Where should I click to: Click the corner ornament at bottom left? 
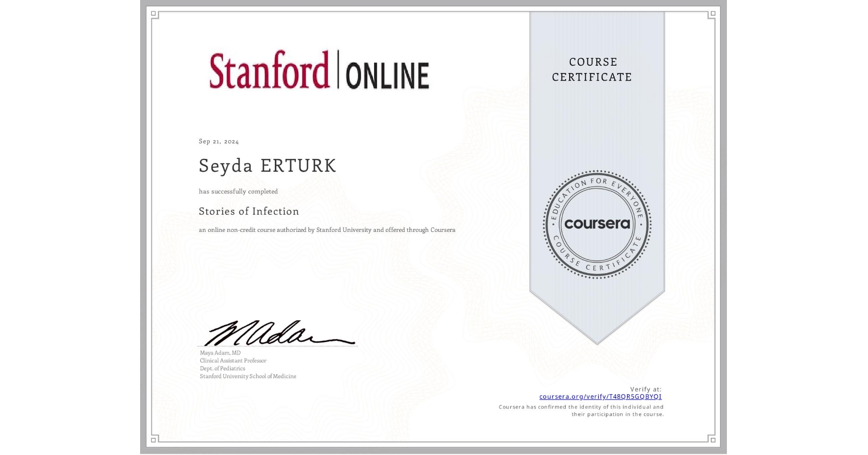pos(153,439)
